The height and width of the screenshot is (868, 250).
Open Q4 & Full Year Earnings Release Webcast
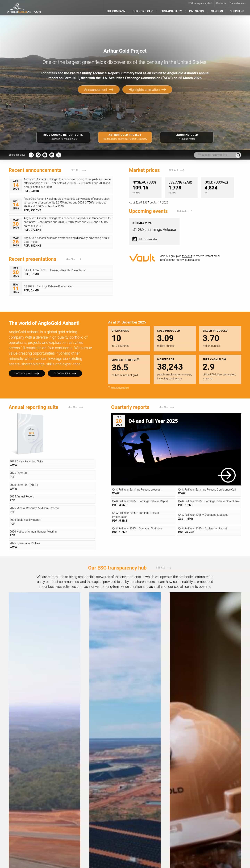[143, 492]
